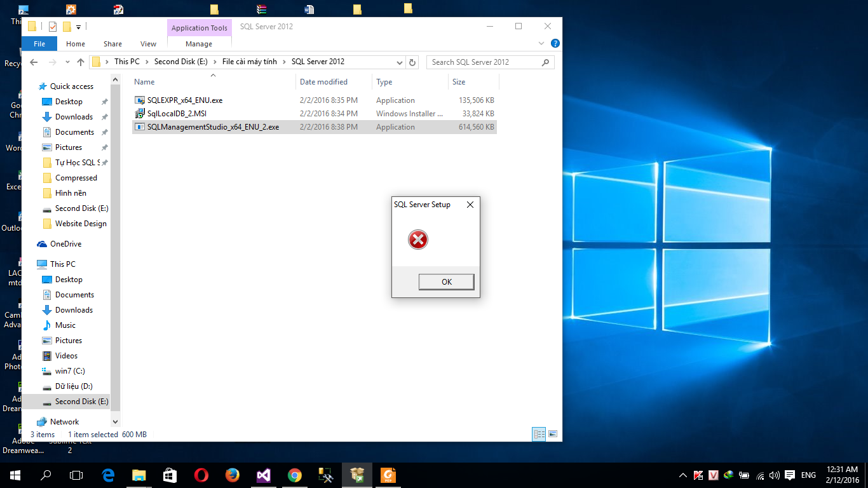Select Quick access in the navigation pane
Screen dimensions: 868x488
click(72, 86)
